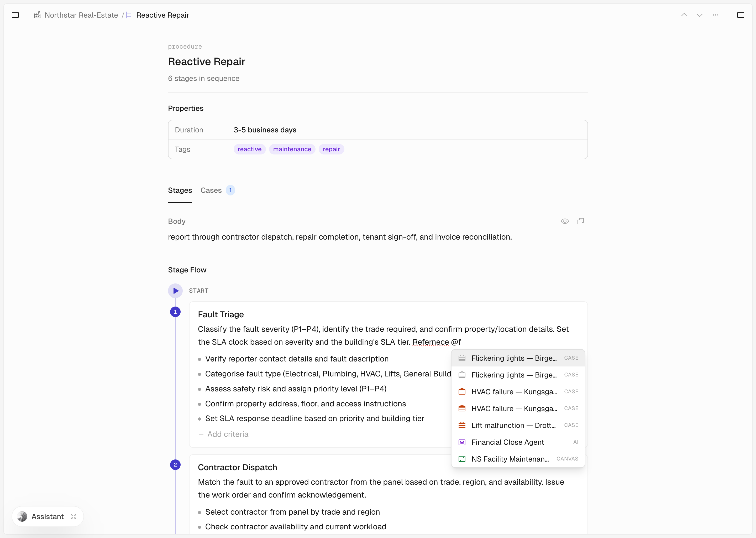Toggle the left sidebar panel icon

[15, 15]
